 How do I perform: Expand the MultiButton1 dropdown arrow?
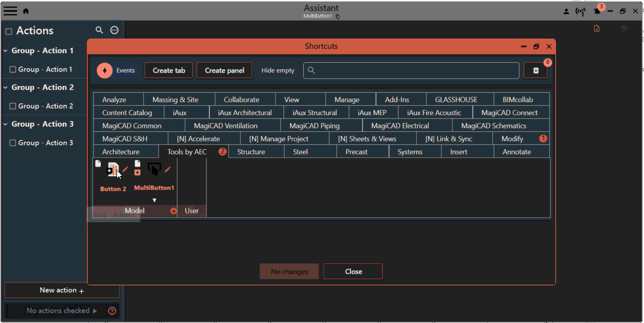pyautogui.click(x=154, y=200)
